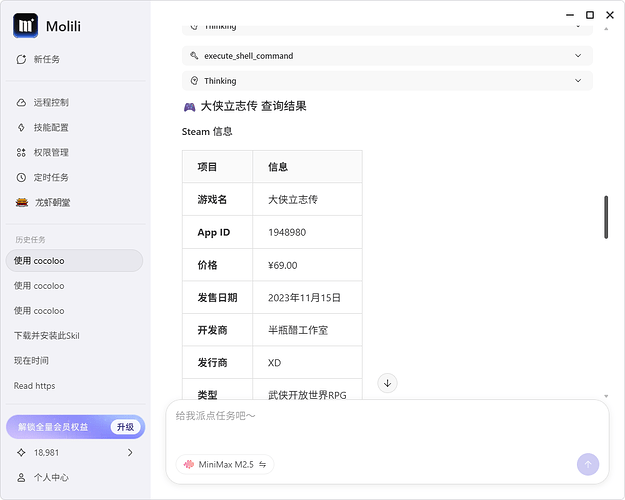Viewport: 625px width, 500px height.
Task: Minimize the Molili window
Action: click(x=570, y=15)
